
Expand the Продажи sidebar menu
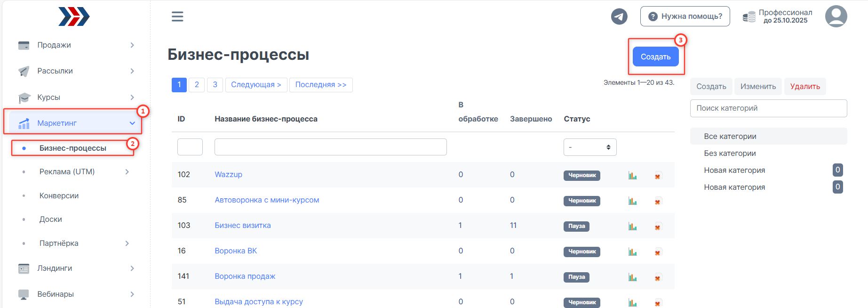(x=75, y=45)
